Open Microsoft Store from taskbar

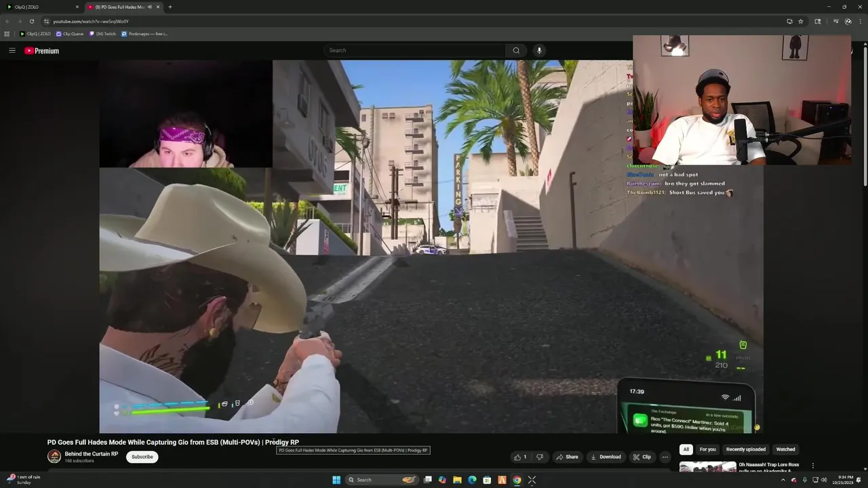click(x=487, y=480)
